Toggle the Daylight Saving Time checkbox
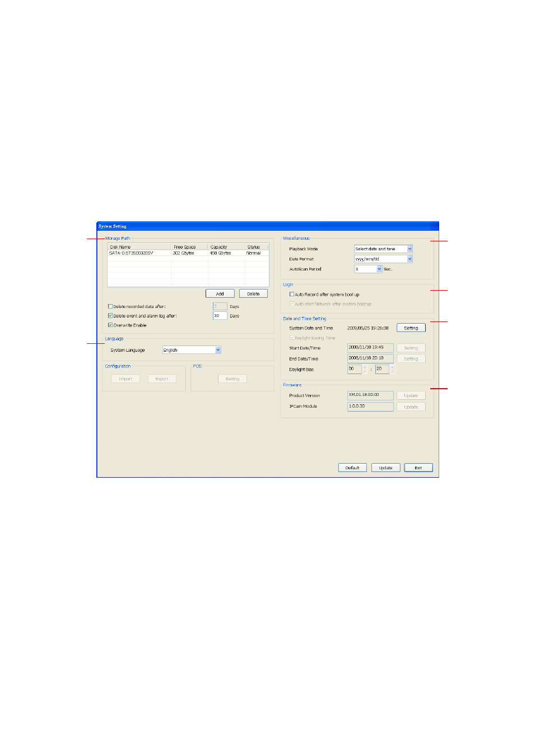The height and width of the screenshot is (756, 535). 292,338
